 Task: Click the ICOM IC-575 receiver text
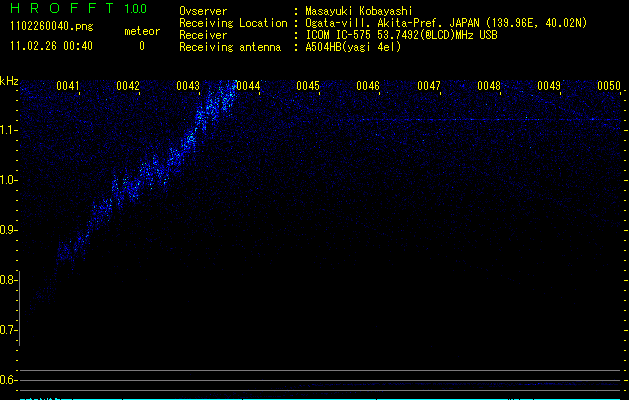(x=401, y=35)
